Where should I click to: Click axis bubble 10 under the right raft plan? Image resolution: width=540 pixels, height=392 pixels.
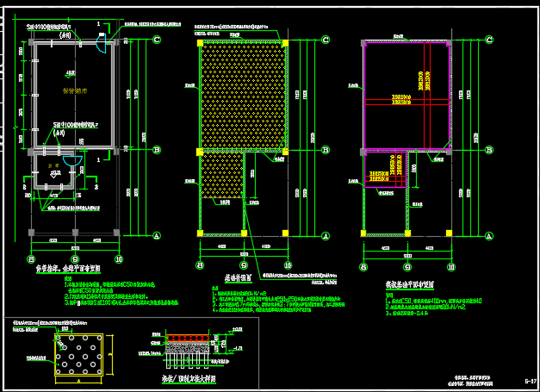coord(451,267)
